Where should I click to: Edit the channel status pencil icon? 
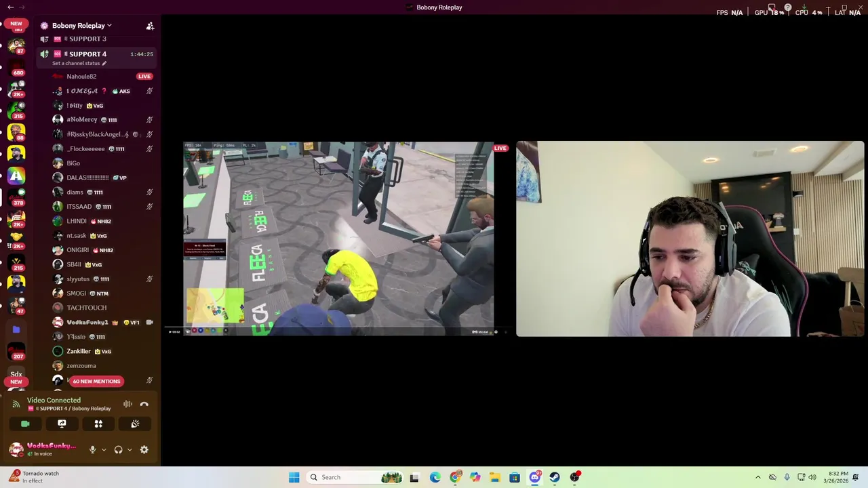point(104,63)
